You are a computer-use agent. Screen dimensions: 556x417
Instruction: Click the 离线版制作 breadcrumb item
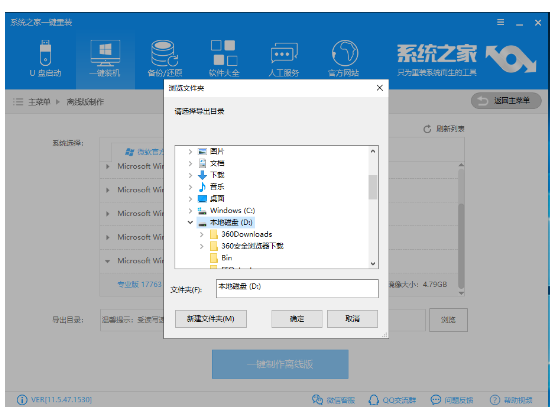[x=85, y=102]
